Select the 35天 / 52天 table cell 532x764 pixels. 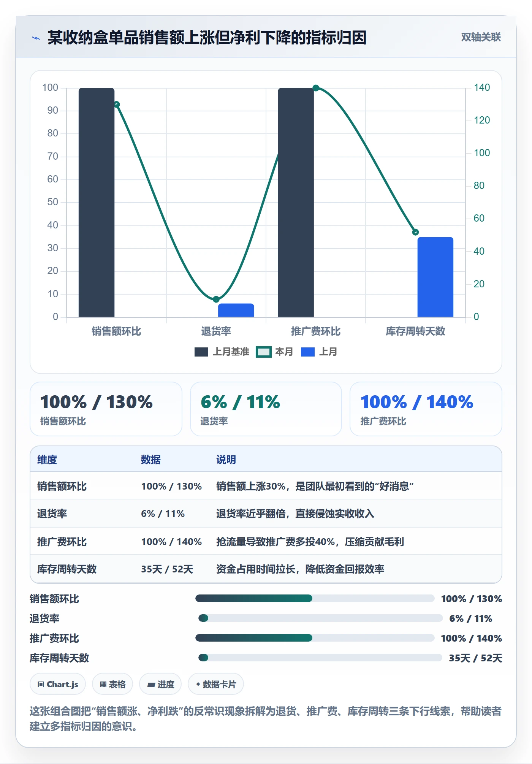[167, 569]
